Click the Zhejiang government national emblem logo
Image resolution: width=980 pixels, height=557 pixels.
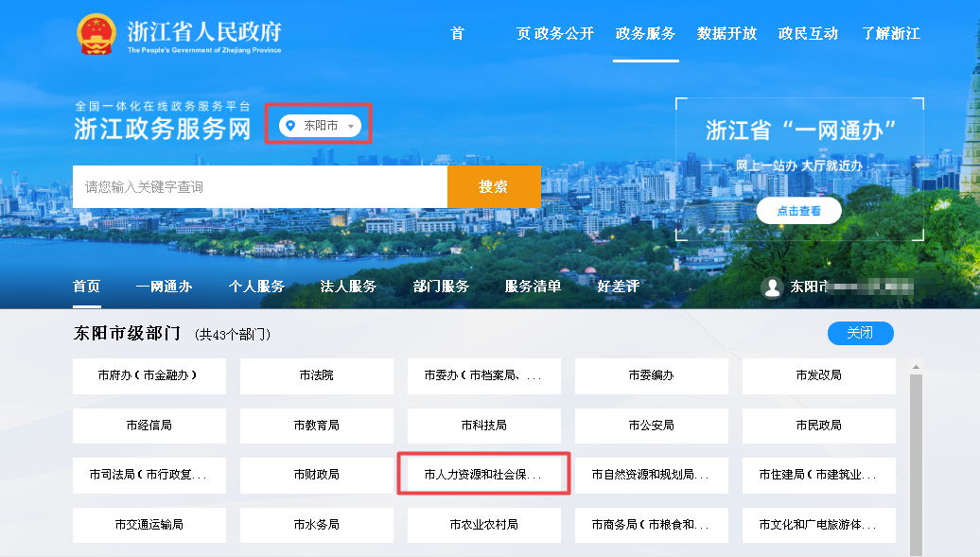coord(96,34)
